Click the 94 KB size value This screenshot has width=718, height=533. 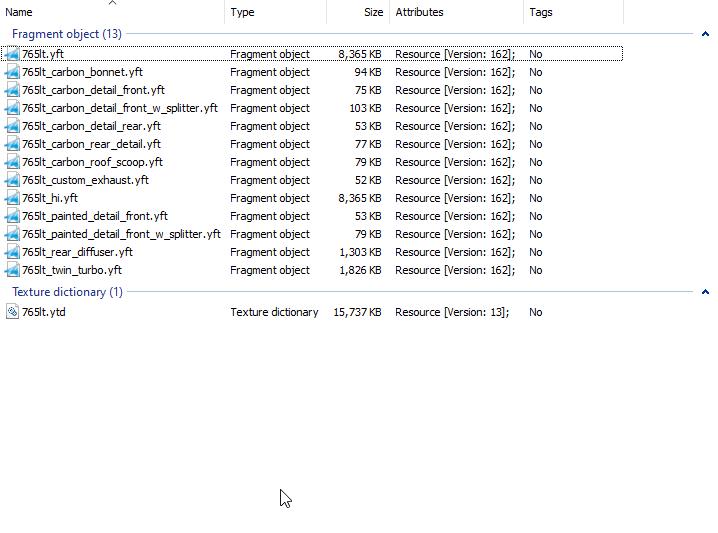click(x=368, y=72)
